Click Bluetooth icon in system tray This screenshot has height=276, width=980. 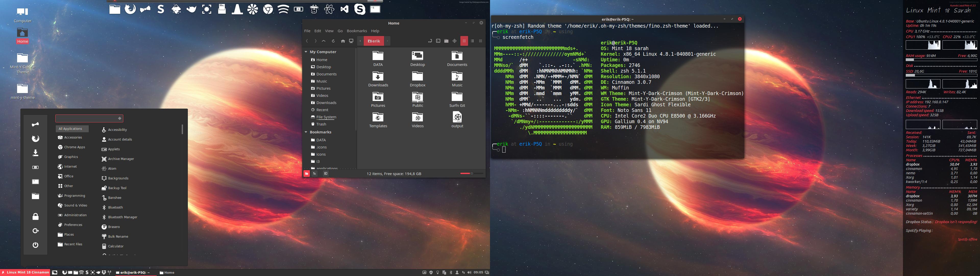tap(451, 273)
